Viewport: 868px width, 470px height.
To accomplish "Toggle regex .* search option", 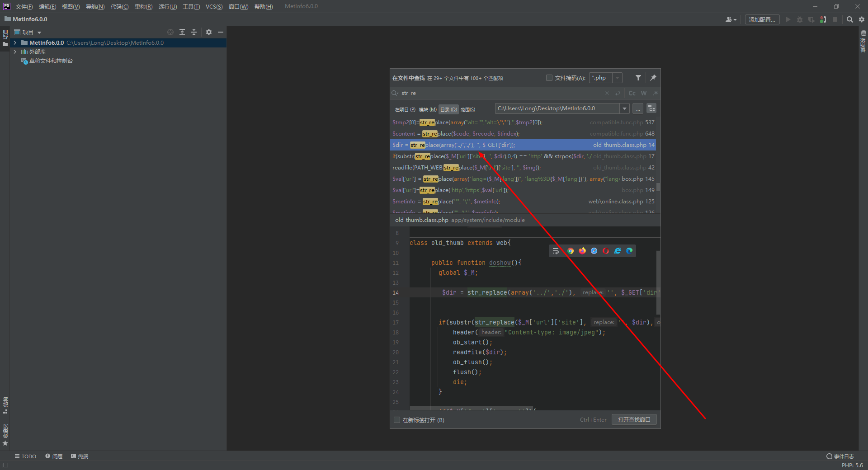I will tap(656, 93).
